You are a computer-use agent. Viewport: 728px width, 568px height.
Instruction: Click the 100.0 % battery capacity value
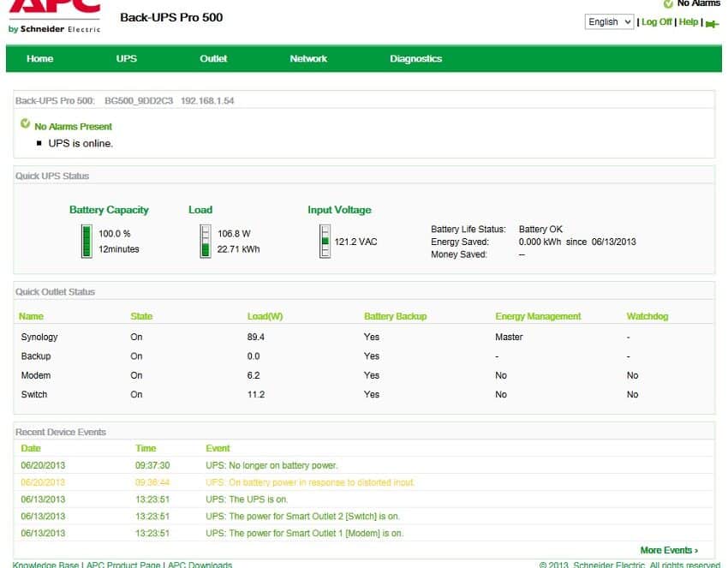pyautogui.click(x=114, y=234)
